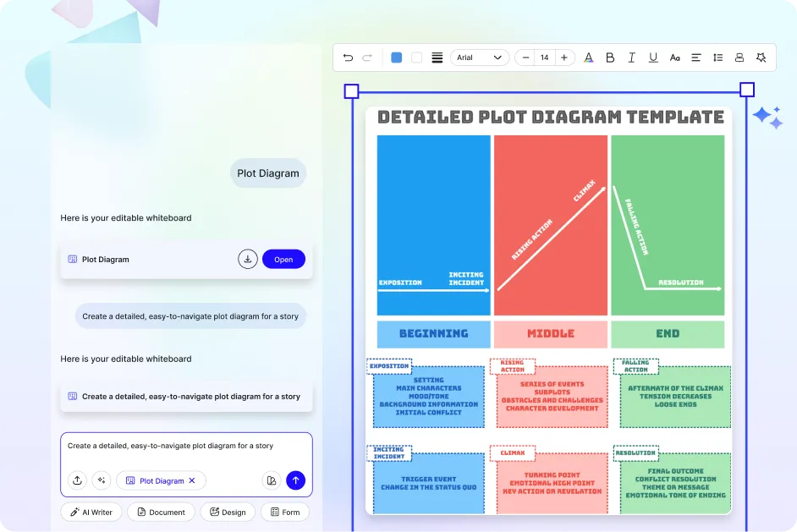Viewport: 797px width, 532px height.
Task: Open the Arial font family dropdown
Action: [x=479, y=58]
